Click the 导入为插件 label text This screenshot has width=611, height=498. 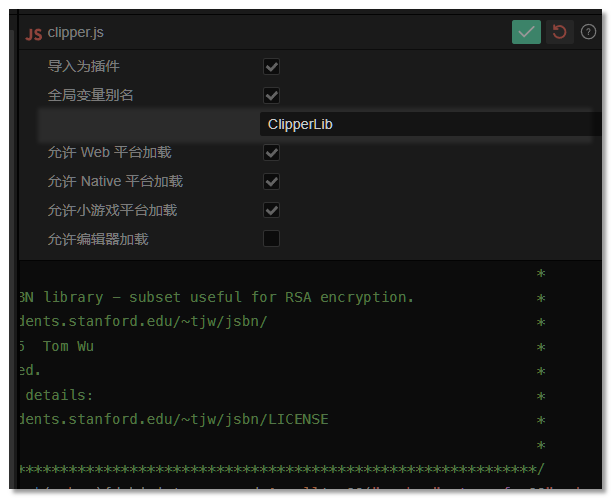pos(84,66)
